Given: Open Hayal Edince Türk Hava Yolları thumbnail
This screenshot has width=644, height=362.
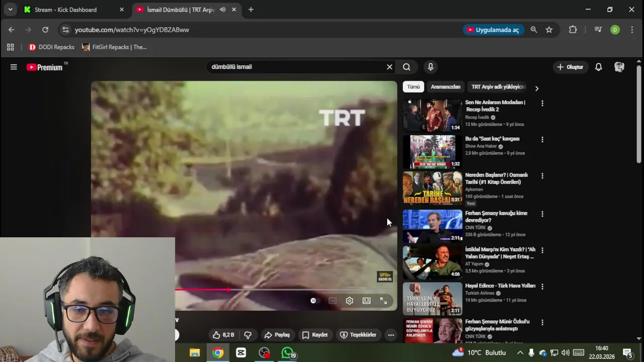Looking at the screenshot, I should (x=432, y=298).
